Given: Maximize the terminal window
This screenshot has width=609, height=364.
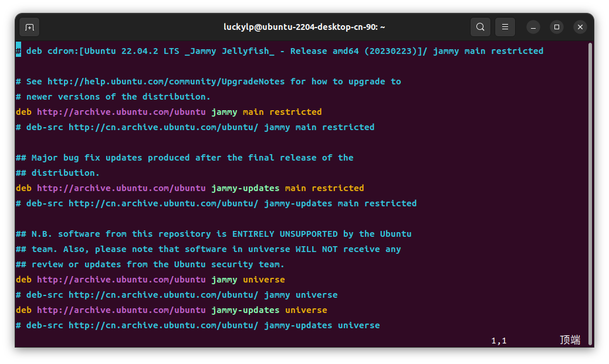Looking at the screenshot, I should (x=557, y=27).
